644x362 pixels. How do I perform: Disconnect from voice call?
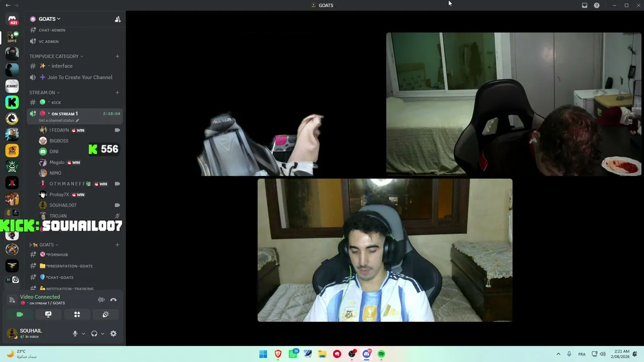113,300
